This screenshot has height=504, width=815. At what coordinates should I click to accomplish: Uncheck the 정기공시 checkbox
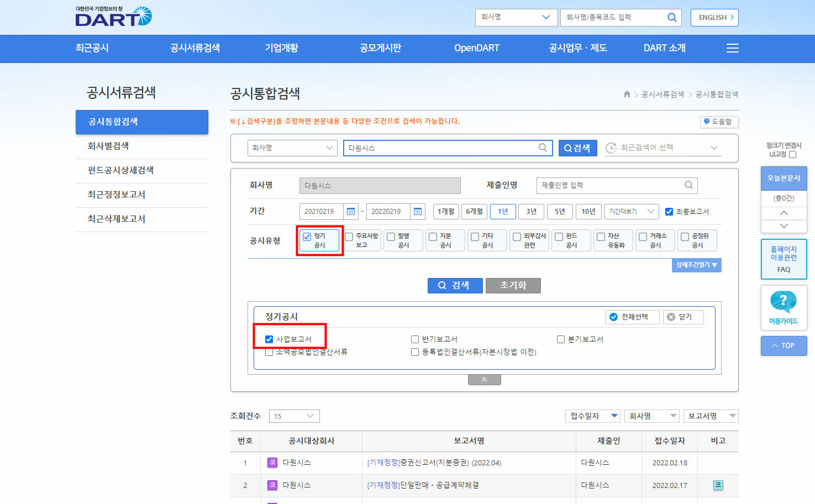307,237
